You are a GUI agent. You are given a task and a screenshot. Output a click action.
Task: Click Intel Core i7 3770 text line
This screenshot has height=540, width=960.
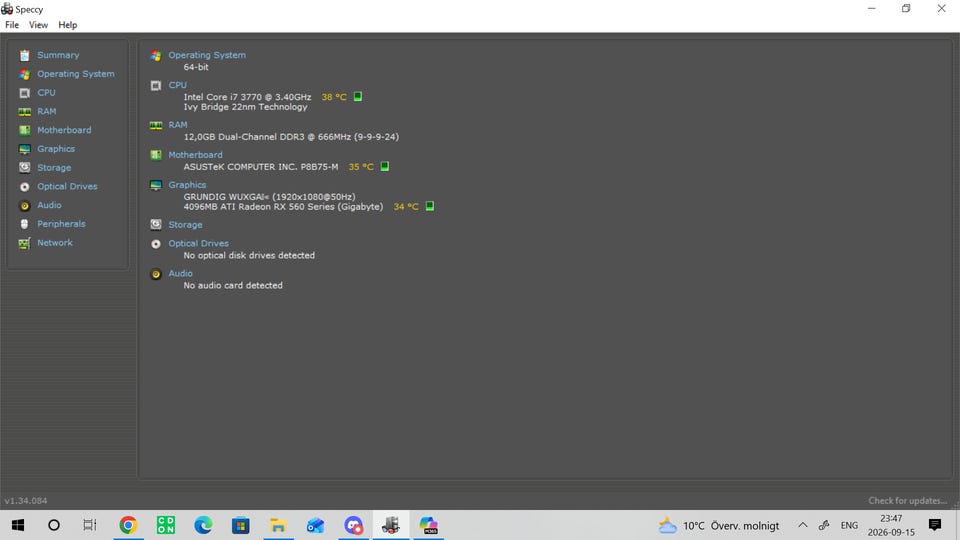pyautogui.click(x=247, y=97)
